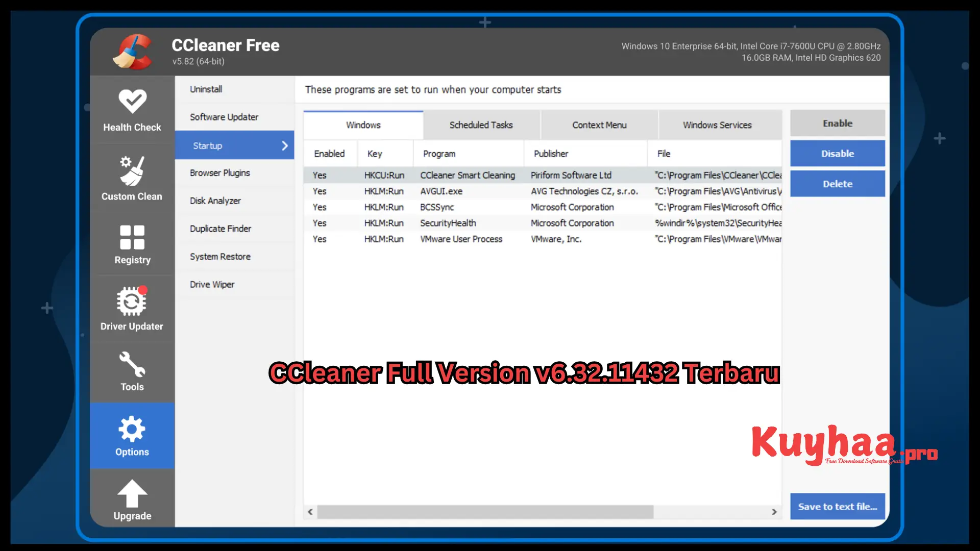980x551 pixels.
Task: Switch to the Windows Services tab
Action: click(x=718, y=125)
